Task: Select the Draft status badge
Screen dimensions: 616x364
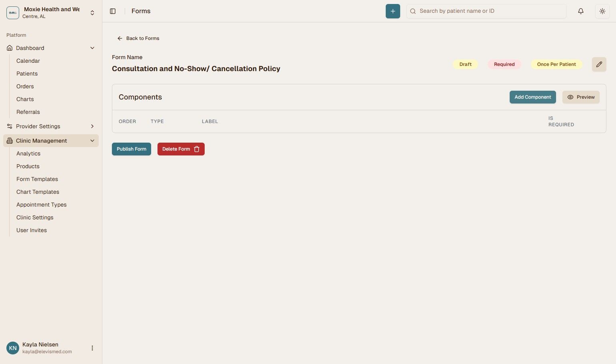Action: pos(465,64)
